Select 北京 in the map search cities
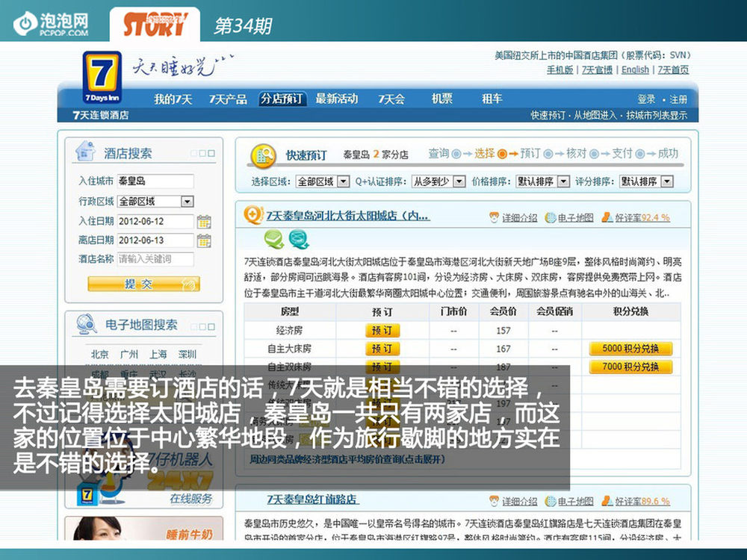Screen dimensions: 747x560 click(99, 354)
